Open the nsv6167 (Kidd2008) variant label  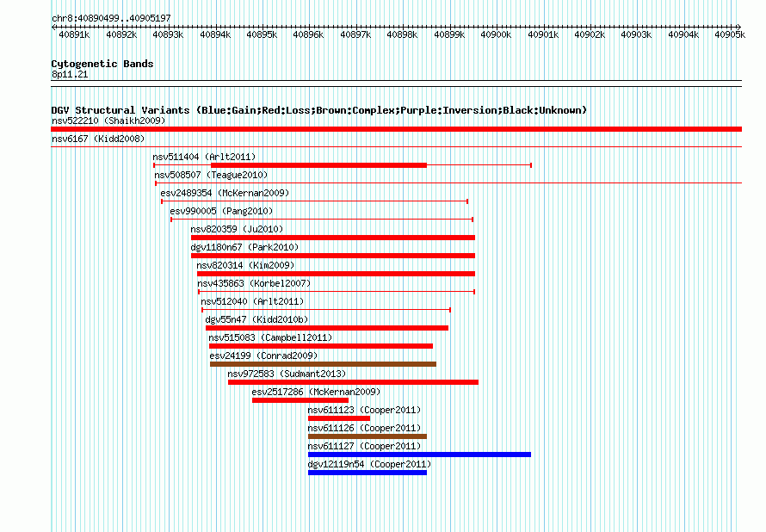point(98,139)
